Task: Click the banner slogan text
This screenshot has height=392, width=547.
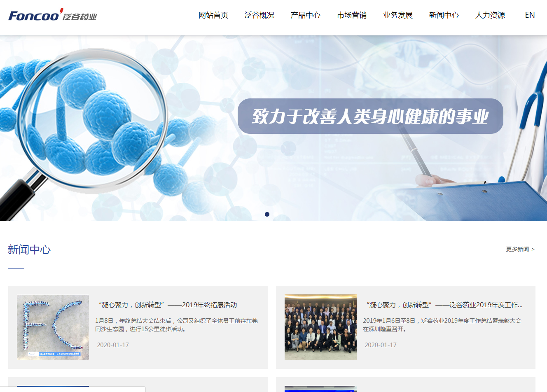Action: click(x=369, y=117)
